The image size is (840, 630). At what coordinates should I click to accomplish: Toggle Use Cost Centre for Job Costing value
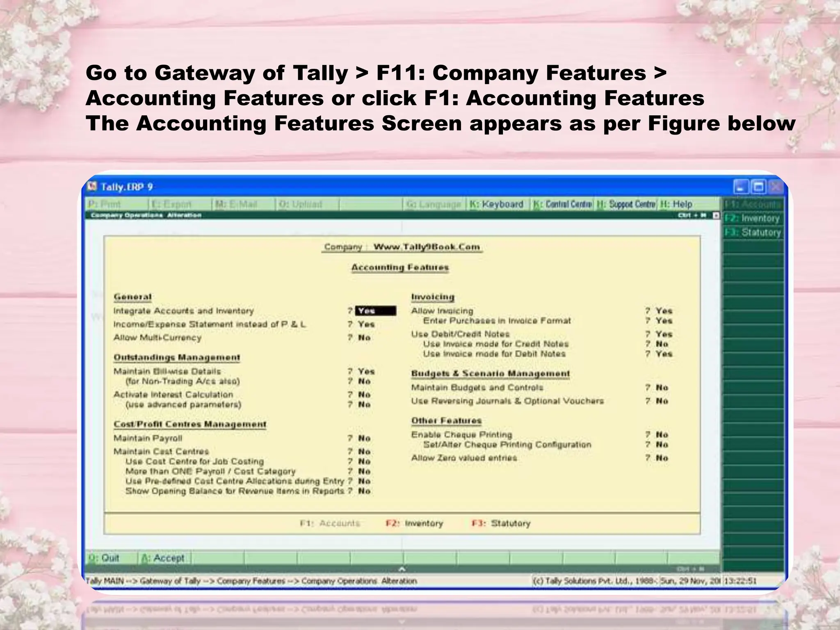[x=364, y=461]
